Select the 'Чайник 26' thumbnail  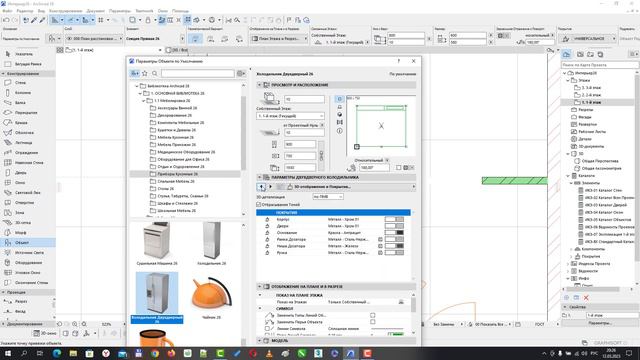(211, 296)
